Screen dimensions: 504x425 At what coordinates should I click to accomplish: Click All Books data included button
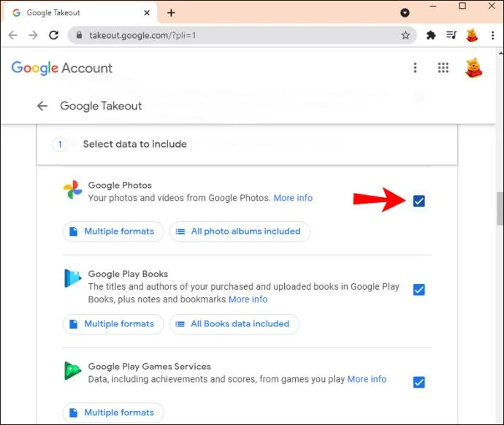pyautogui.click(x=234, y=323)
